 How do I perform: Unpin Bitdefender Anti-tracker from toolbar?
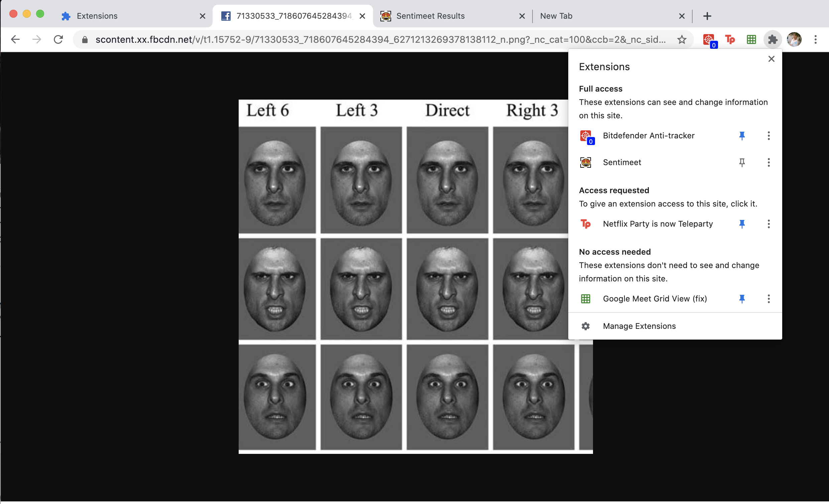tap(742, 136)
